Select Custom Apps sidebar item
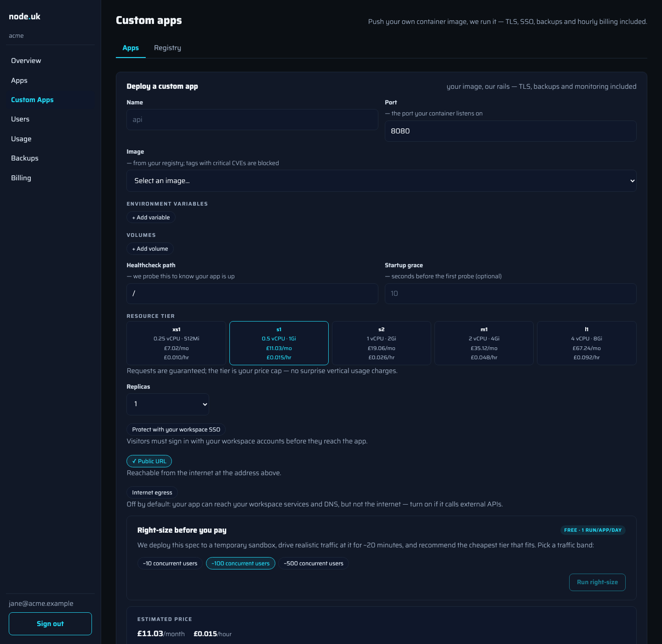This screenshot has width=662, height=644. pos(50,100)
